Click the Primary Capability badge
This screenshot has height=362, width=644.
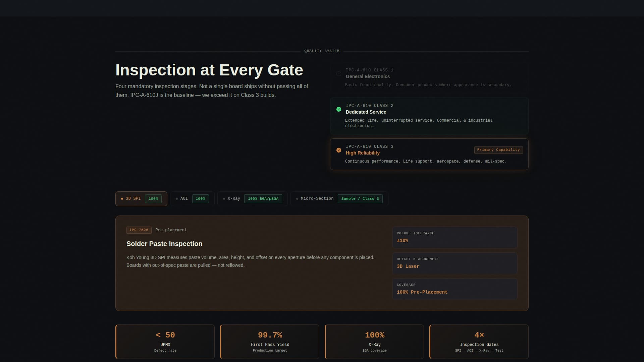[x=498, y=150]
